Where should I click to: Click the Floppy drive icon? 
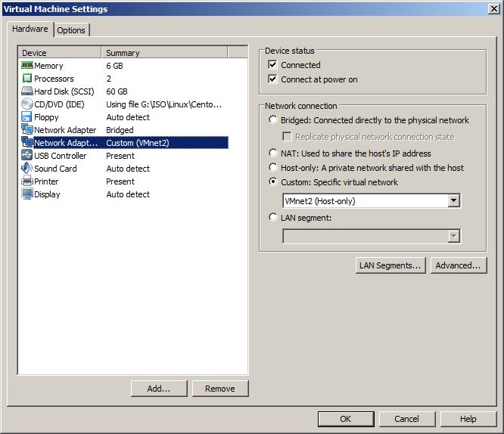pyautogui.click(x=27, y=117)
